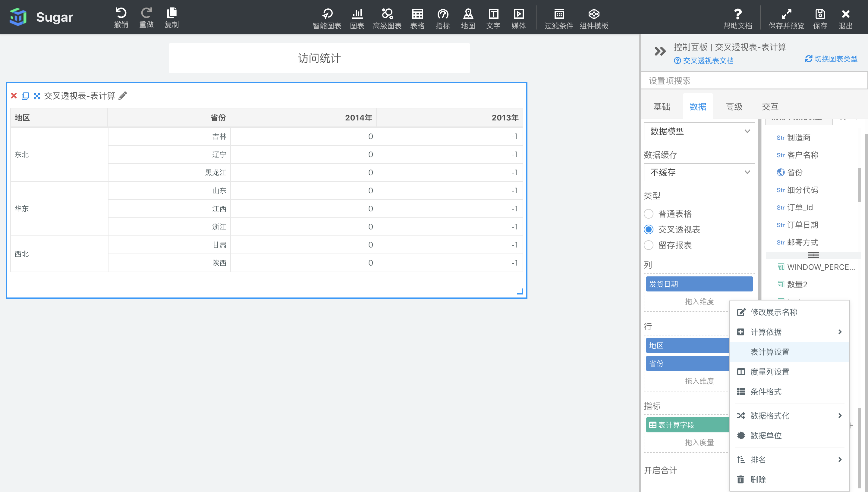
Task: Open the Map (地图) tool
Action: pos(468,19)
